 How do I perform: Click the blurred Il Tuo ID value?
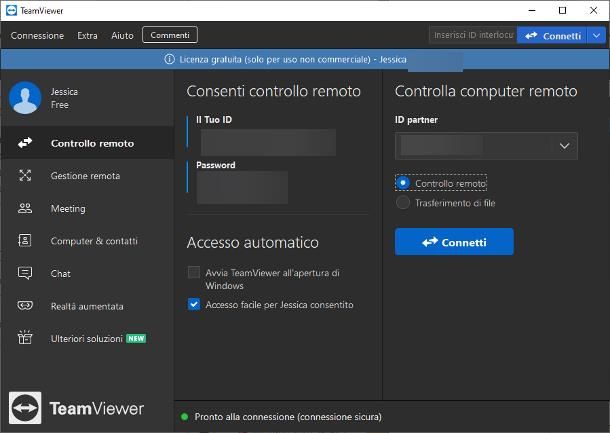268,143
